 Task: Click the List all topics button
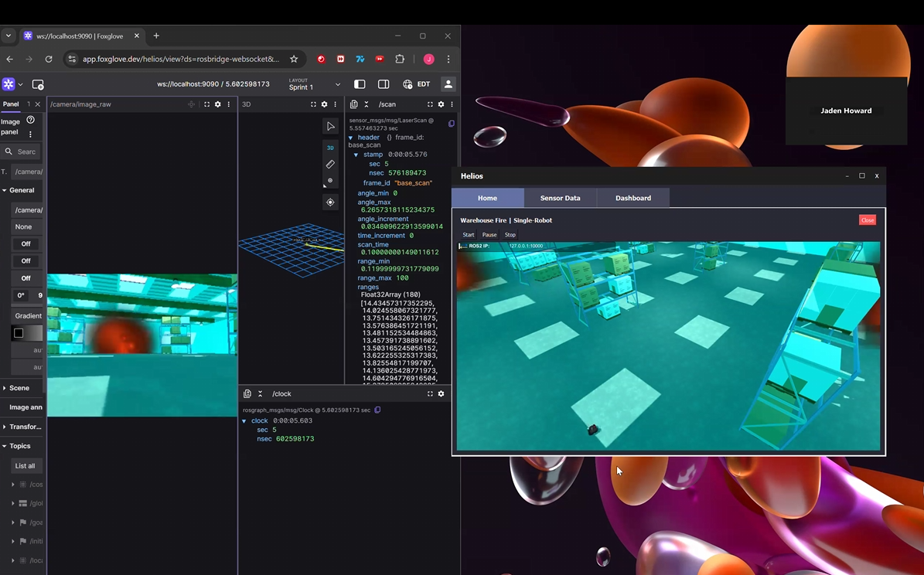25,466
